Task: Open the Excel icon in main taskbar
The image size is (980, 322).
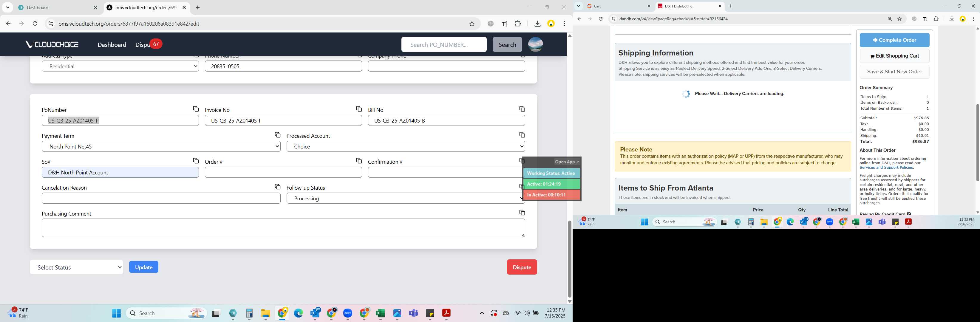Action: point(381,313)
